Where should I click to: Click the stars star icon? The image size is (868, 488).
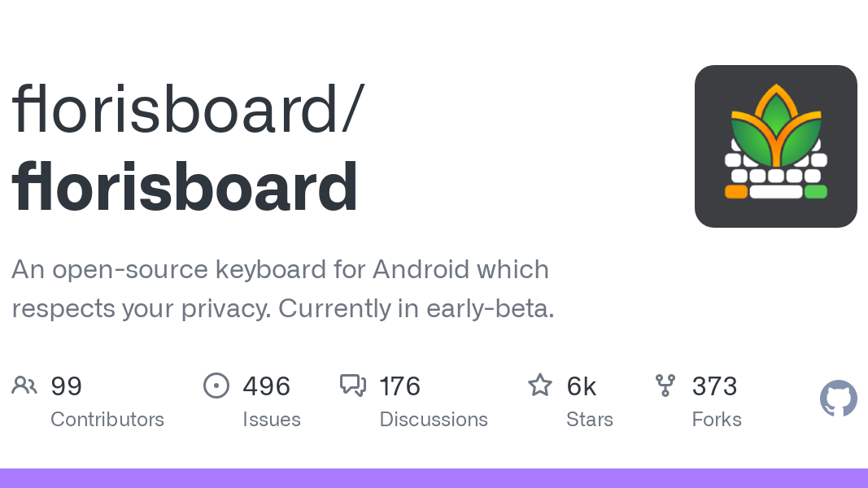[x=539, y=385]
